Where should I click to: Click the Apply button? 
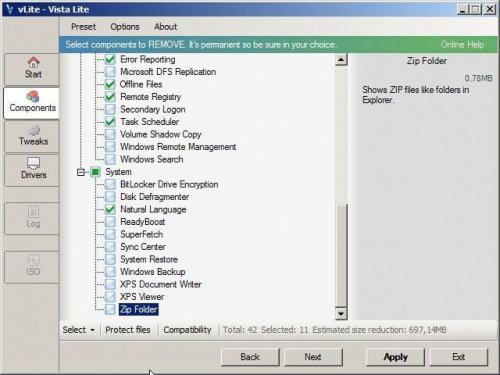[x=395, y=357]
